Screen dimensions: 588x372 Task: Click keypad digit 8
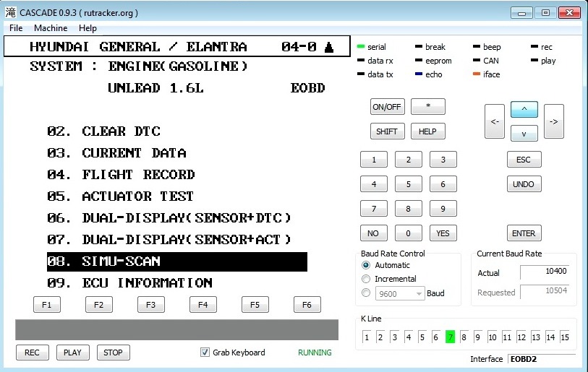409,209
